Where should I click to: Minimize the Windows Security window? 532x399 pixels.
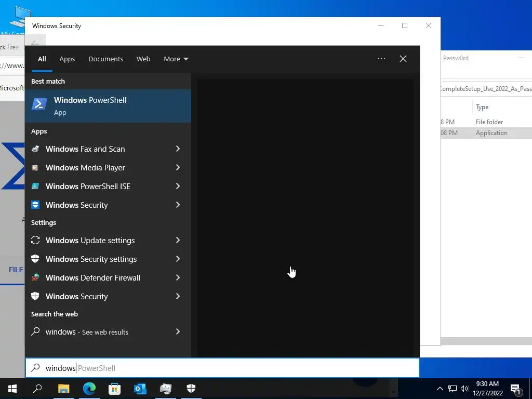tap(381, 25)
